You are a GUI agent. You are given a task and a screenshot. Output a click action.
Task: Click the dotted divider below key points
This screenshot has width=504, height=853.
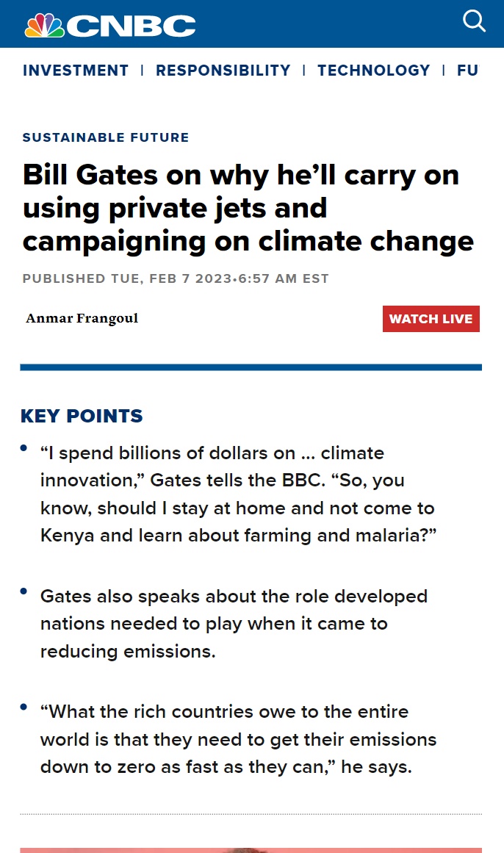[251, 814]
